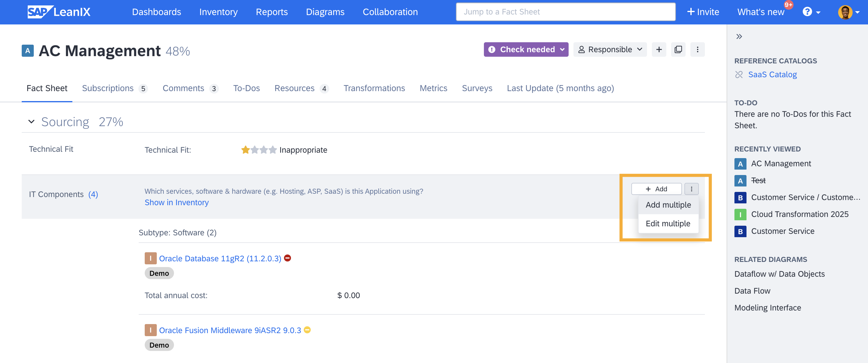
Task: Click the IT Components (4) count
Action: tap(93, 195)
